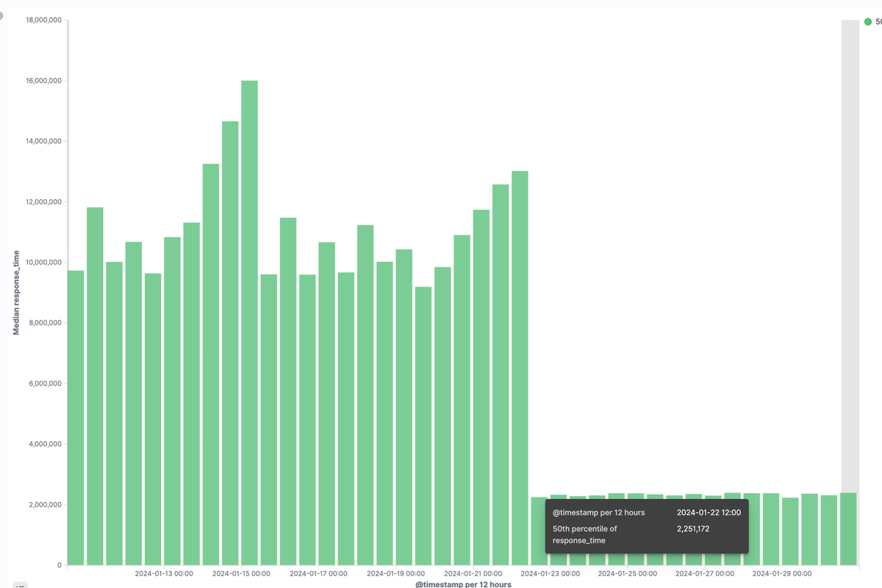
Task: Click the last tall bar before the drop
Action: pos(520,368)
